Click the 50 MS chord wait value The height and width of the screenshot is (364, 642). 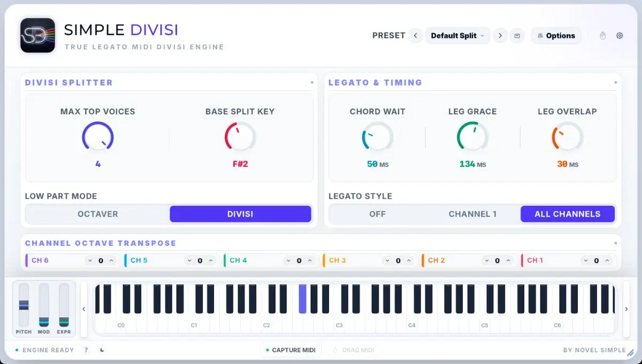[378, 164]
